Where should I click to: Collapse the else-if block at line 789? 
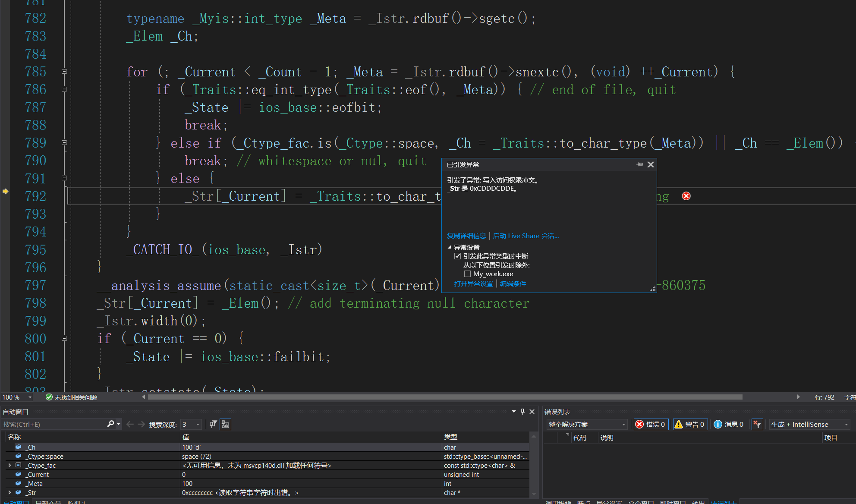click(x=64, y=143)
